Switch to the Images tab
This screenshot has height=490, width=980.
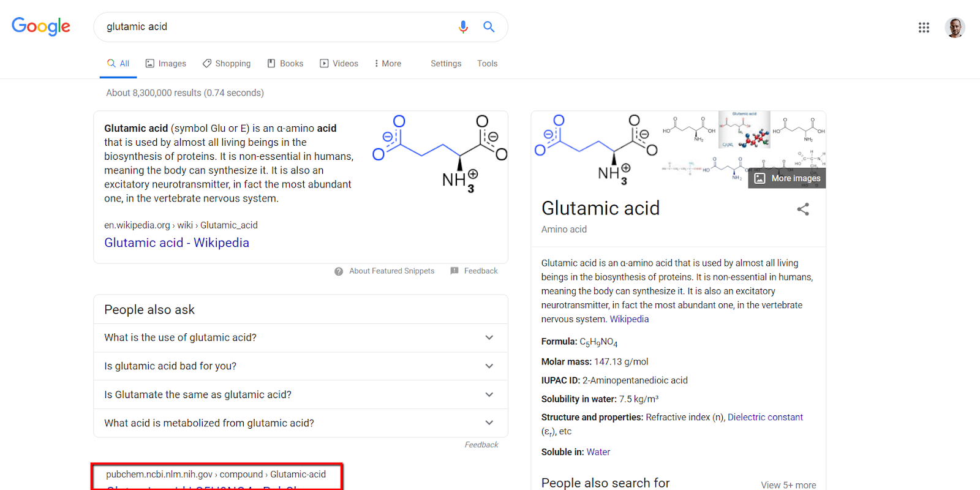tap(165, 64)
